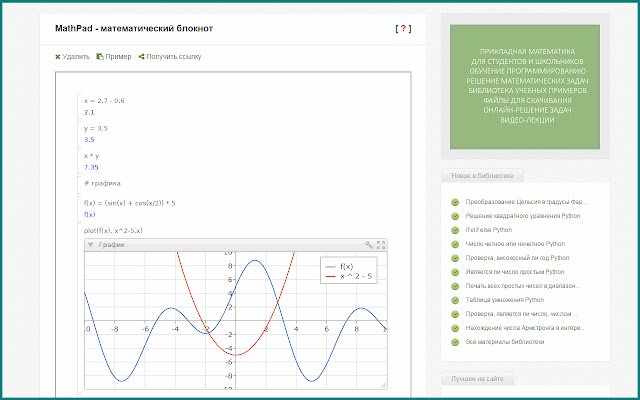Open graph settings via the wrench icon
The image size is (640, 400).
(x=369, y=245)
